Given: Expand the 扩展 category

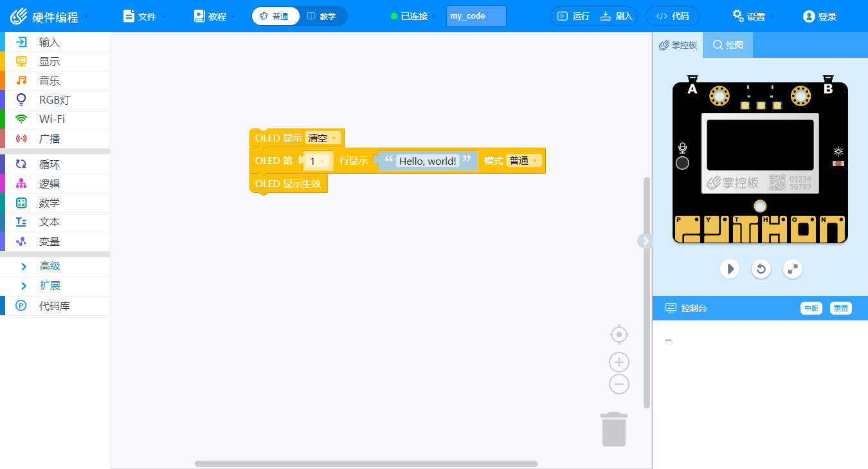Looking at the screenshot, I should 55,286.
